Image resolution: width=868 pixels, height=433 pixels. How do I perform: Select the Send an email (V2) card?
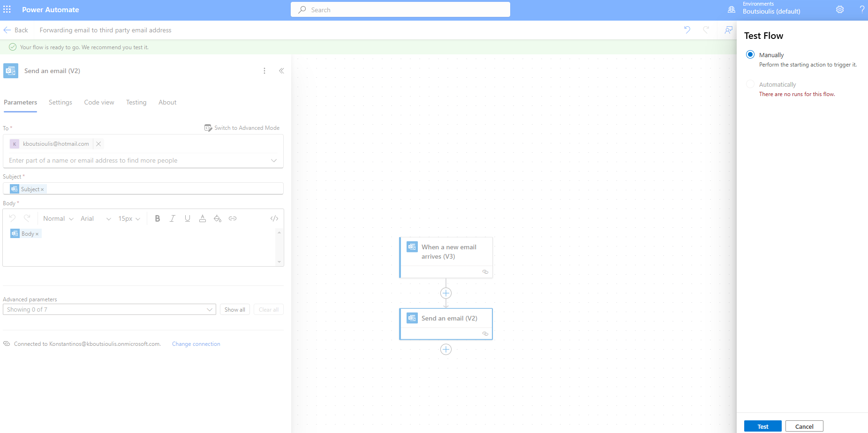tap(446, 324)
